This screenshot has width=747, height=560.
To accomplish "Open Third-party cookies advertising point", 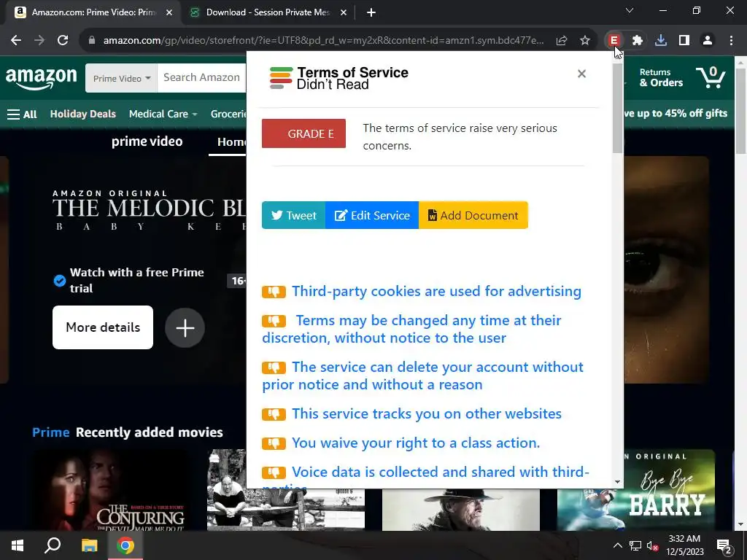I will click(436, 292).
